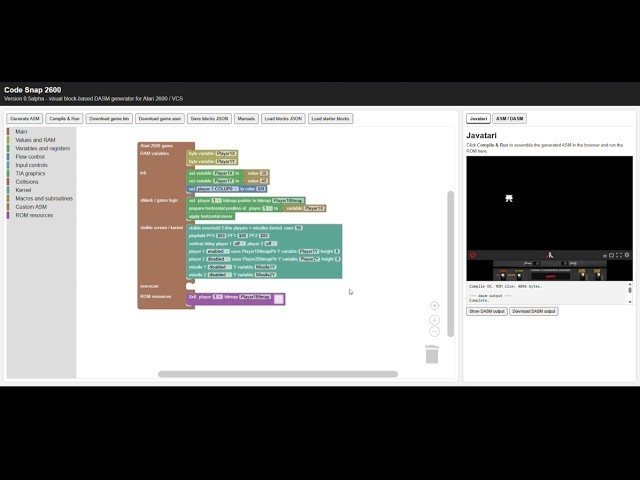
Task: Click the Javatari screen-size window icon
Action: (611, 255)
